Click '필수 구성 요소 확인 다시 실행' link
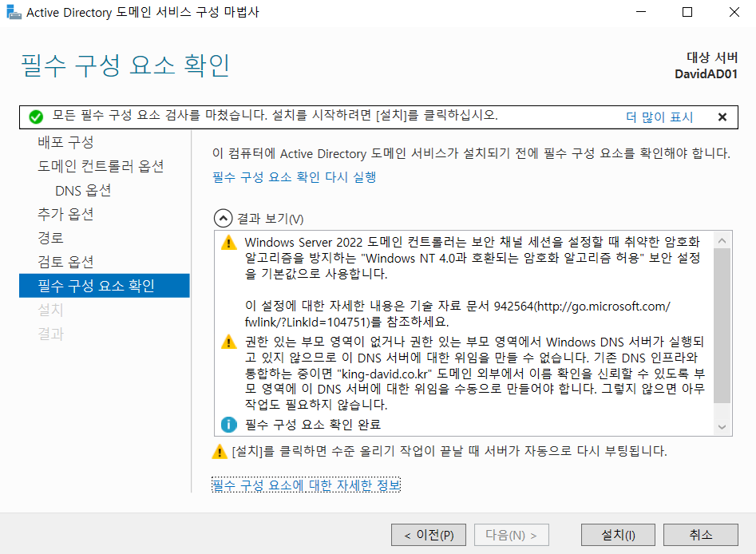756x554 pixels. coord(294,177)
